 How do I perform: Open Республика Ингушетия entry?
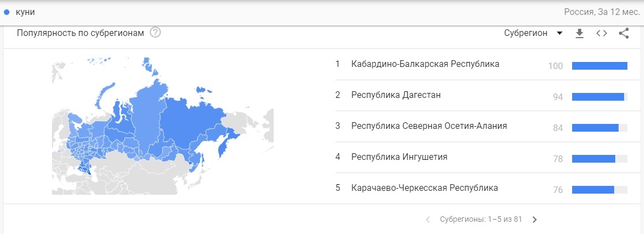pos(399,157)
